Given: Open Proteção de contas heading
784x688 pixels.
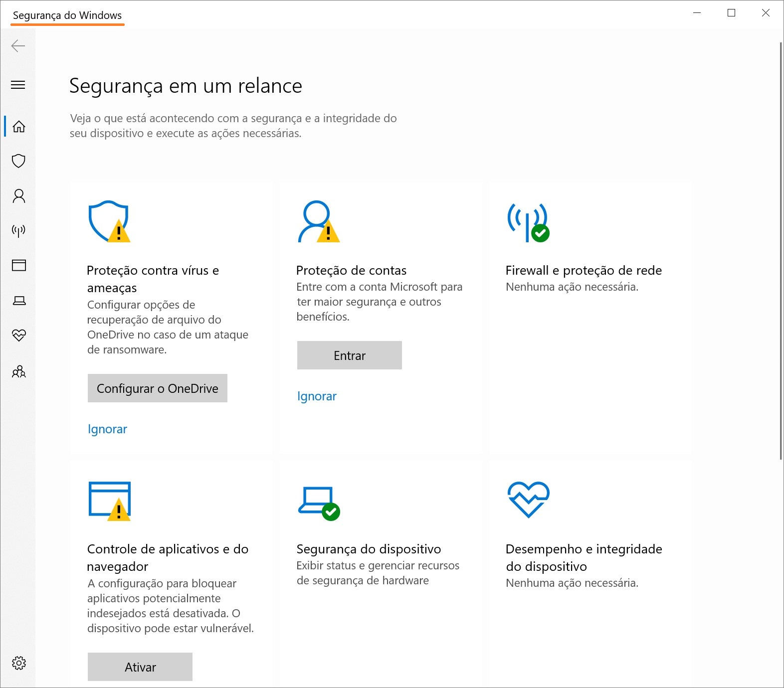Looking at the screenshot, I should point(351,270).
